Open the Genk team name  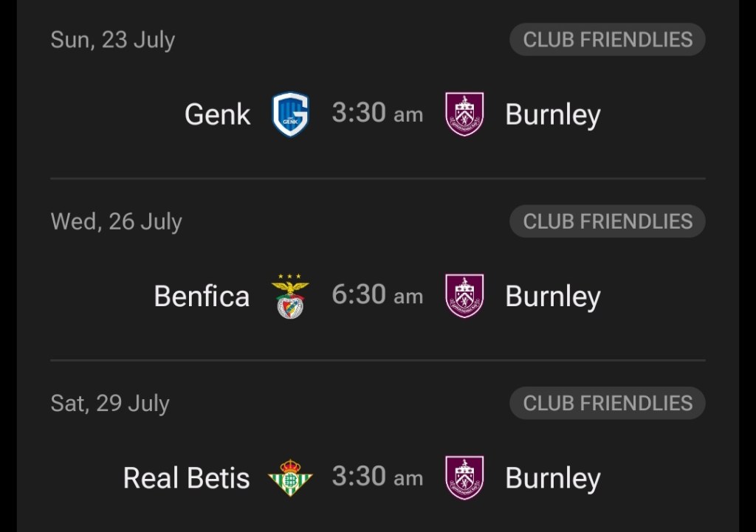pyautogui.click(x=217, y=114)
